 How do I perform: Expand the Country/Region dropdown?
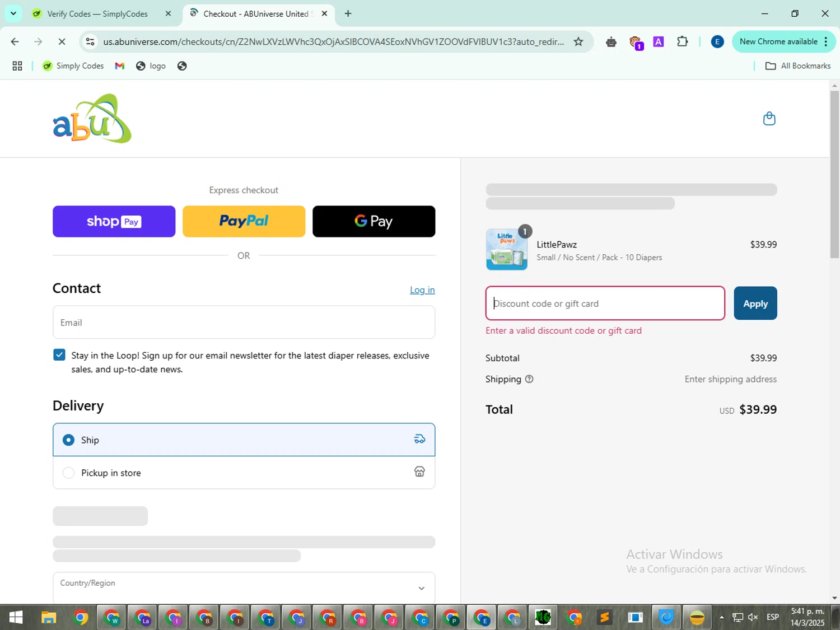[x=244, y=588]
